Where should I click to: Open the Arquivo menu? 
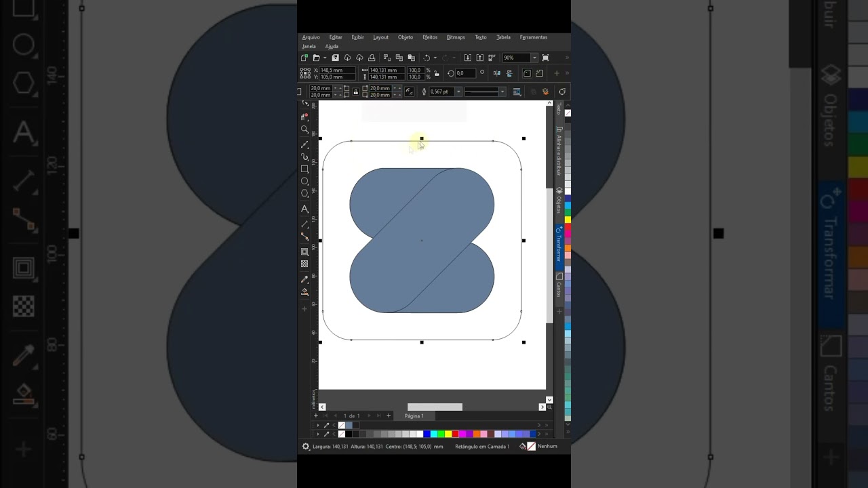311,37
